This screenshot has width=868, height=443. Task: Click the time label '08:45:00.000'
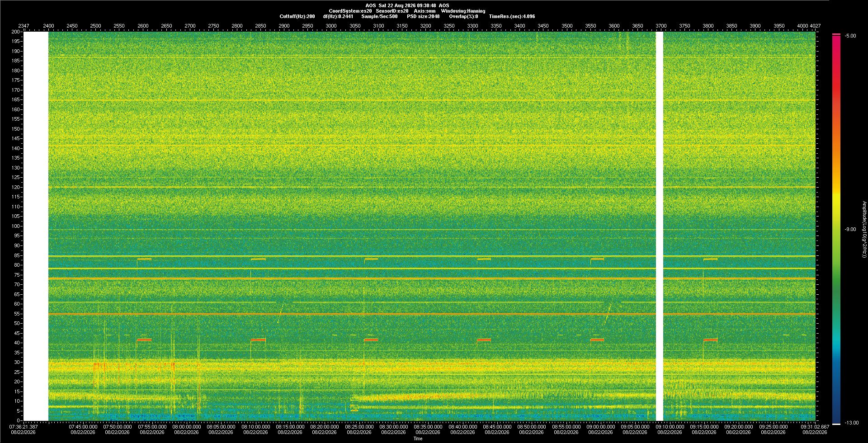coord(497,426)
